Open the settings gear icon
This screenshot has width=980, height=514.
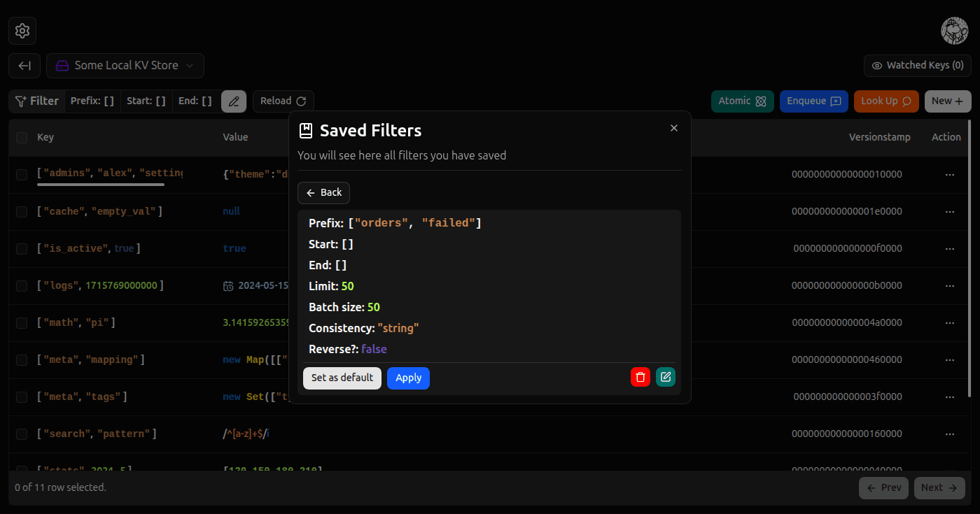point(22,31)
